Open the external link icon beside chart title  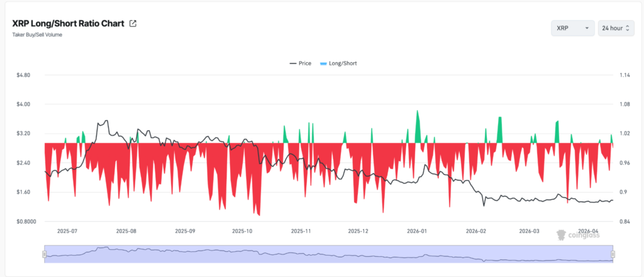[133, 23]
